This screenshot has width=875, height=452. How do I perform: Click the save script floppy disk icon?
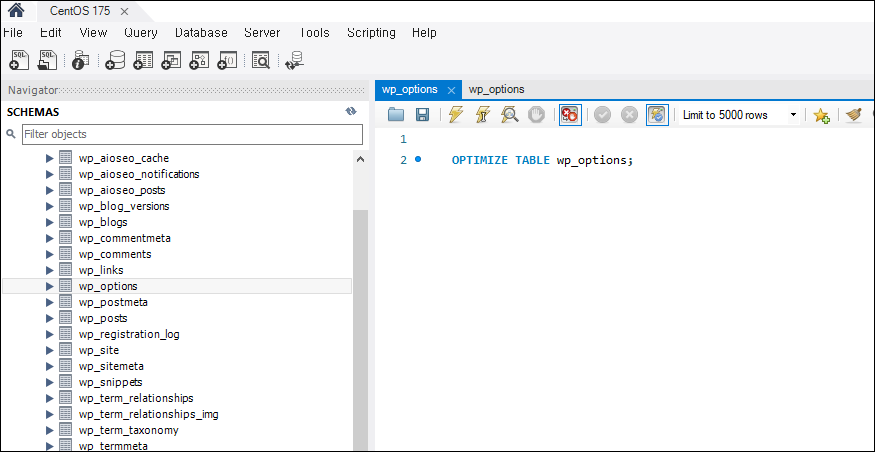(x=423, y=115)
